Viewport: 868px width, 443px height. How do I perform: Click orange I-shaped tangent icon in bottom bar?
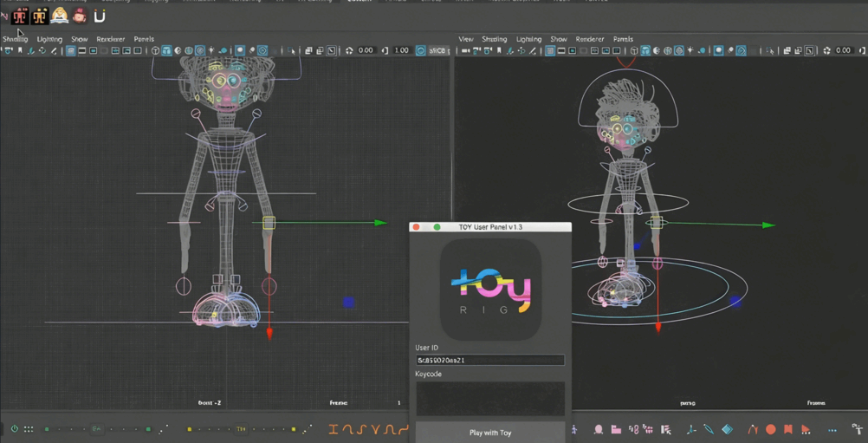coord(333,429)
